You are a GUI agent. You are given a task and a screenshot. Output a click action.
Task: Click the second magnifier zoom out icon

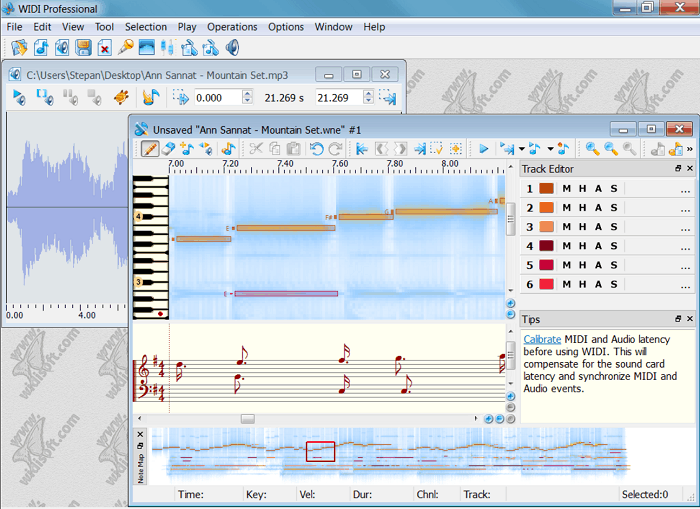click(611, 149)
